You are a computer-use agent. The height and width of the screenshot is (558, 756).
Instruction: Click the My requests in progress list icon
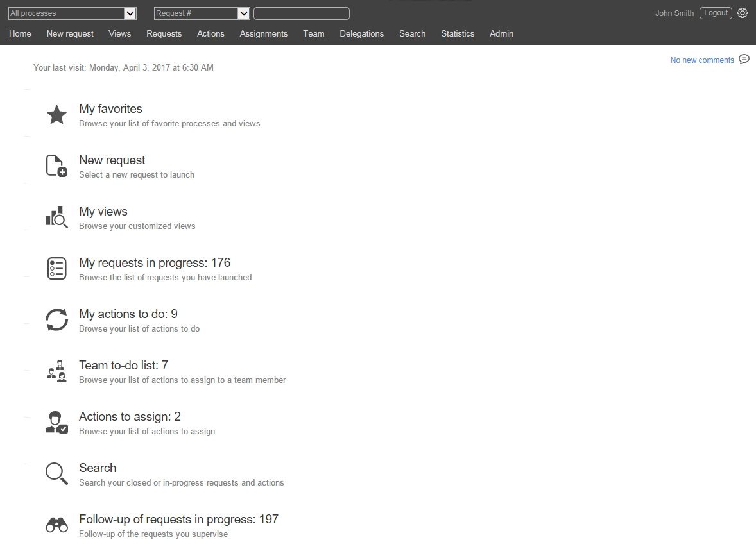pos(56,268)
